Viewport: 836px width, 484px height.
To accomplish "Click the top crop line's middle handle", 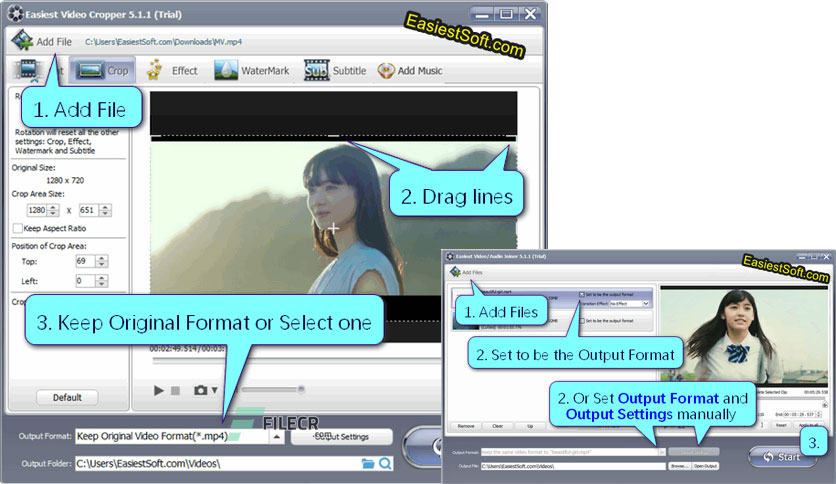I will (334, 136).
